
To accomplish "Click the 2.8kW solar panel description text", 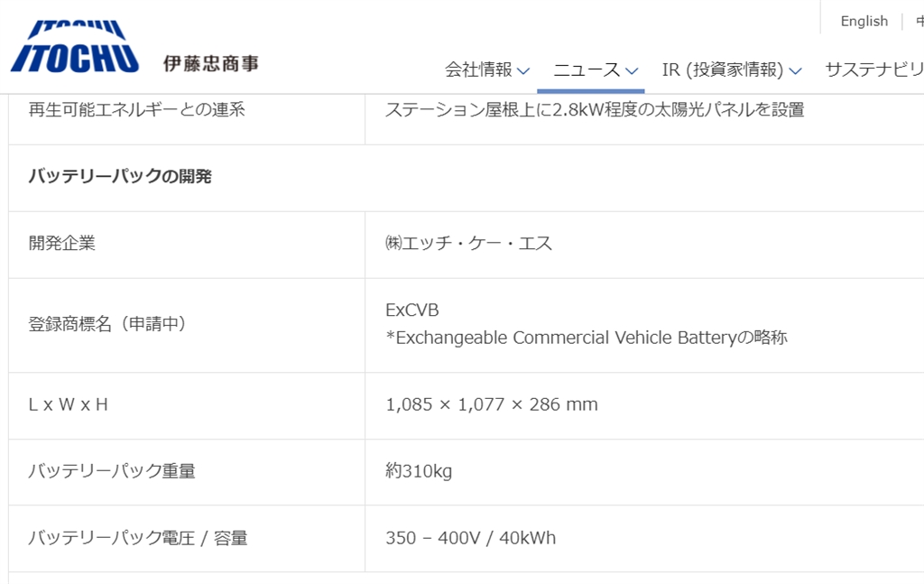I will (595, 110).
